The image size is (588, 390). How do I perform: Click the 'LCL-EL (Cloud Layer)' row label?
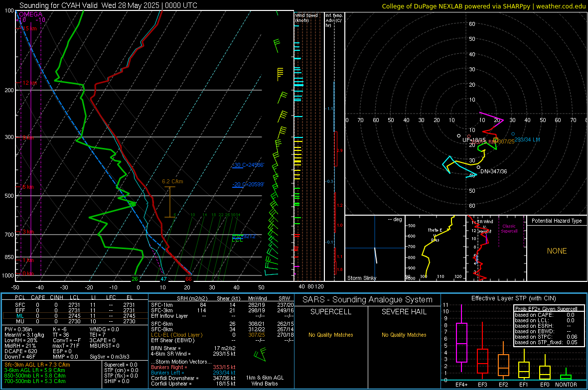[176, 335]
